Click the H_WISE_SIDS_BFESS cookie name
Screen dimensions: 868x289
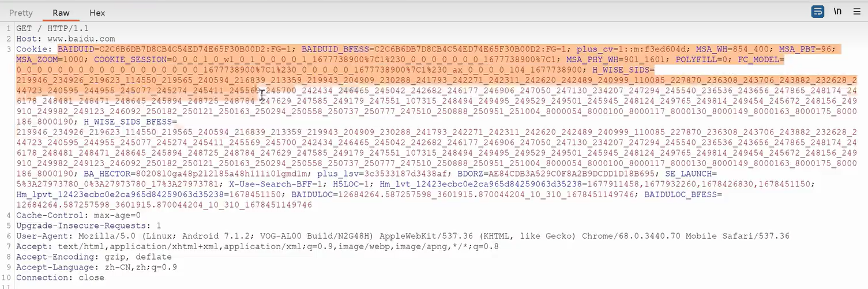[x=128, y=122]
